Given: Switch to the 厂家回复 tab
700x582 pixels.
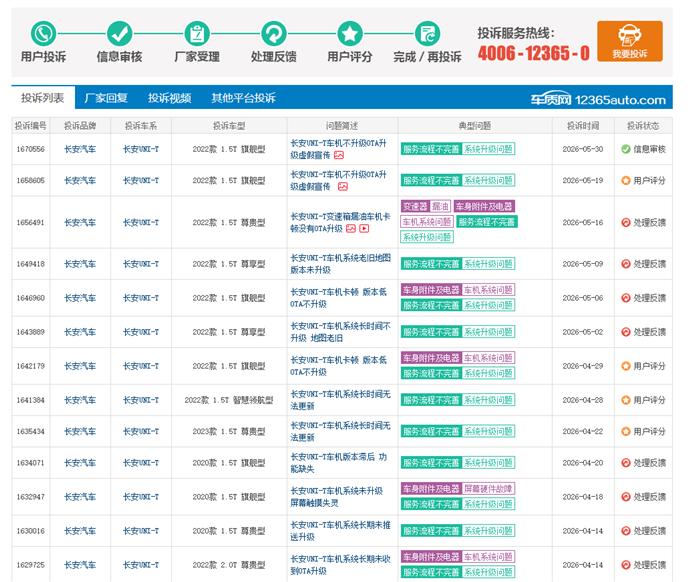Looking at the screenshot, I should (x=106, y=98).
